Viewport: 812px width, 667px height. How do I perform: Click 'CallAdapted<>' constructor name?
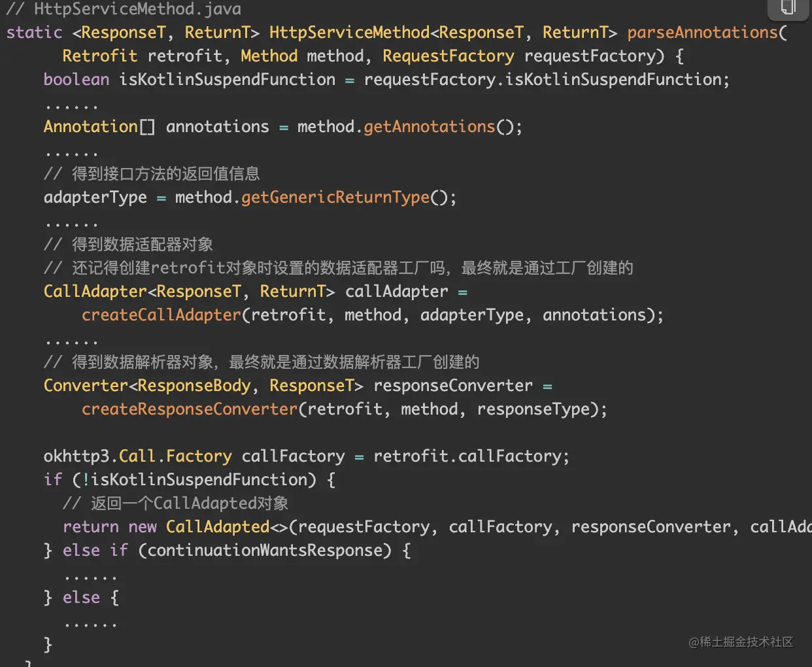coord(227,527)
